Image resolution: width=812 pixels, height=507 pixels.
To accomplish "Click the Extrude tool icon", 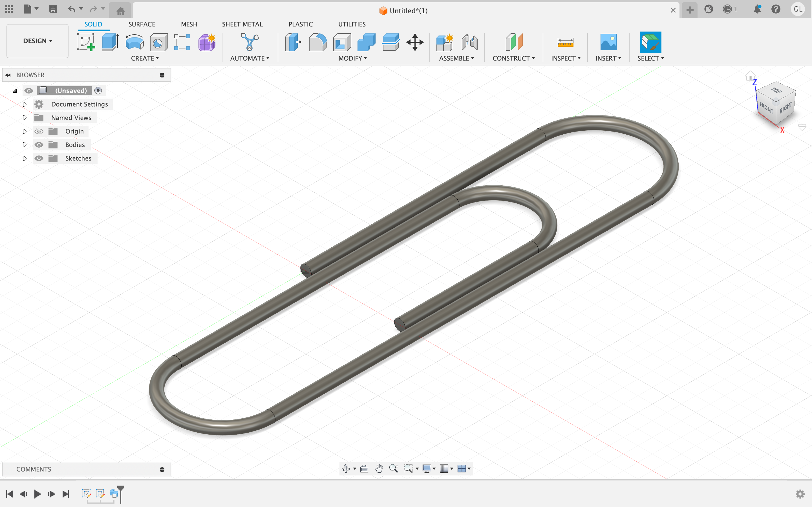I will click(110, 42).
